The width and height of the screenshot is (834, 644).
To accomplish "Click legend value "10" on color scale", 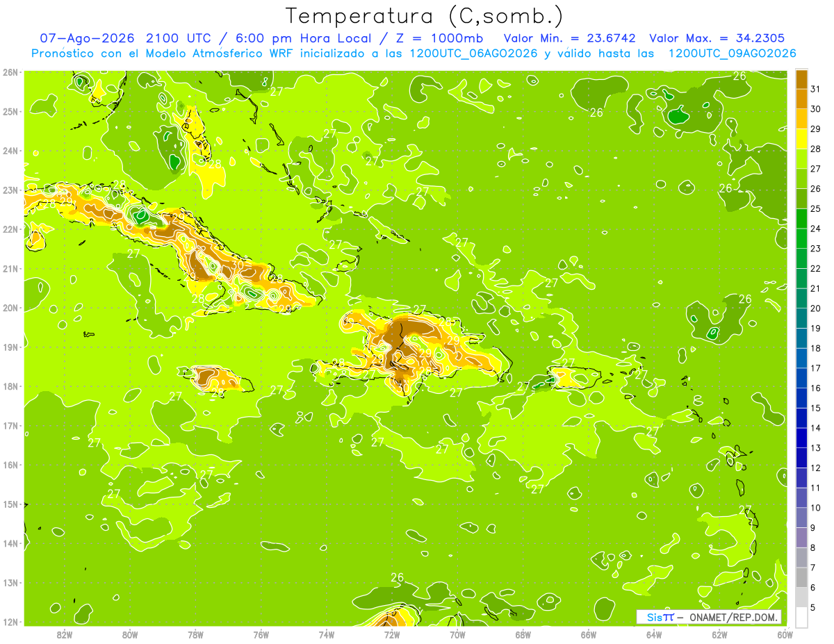I will pyautogui.click(x=816, y=508).
